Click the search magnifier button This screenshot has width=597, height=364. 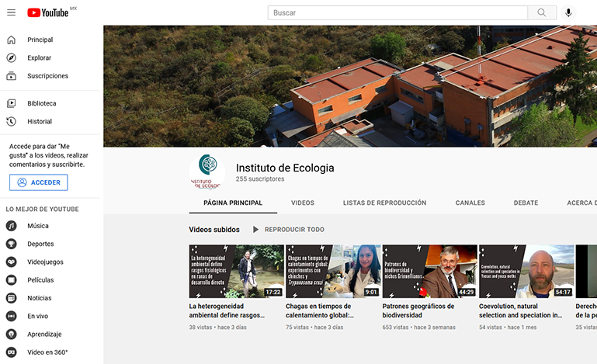pos(542,12)
